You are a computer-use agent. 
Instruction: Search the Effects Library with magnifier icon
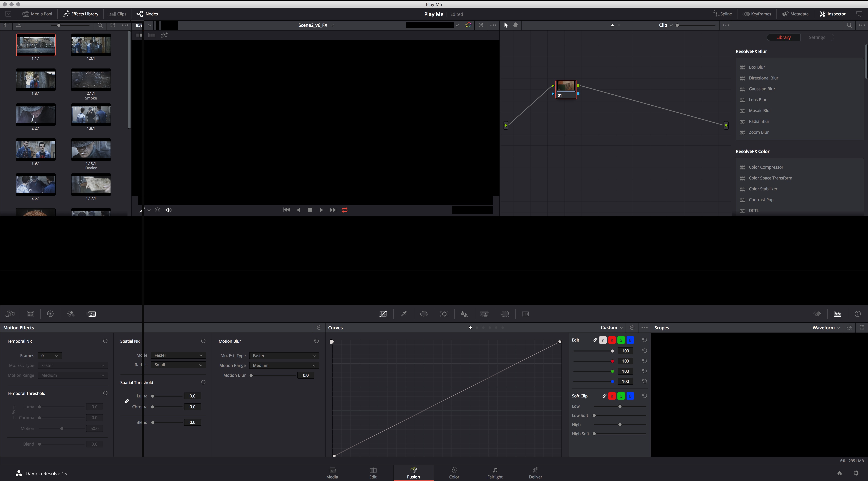point(849,25)
